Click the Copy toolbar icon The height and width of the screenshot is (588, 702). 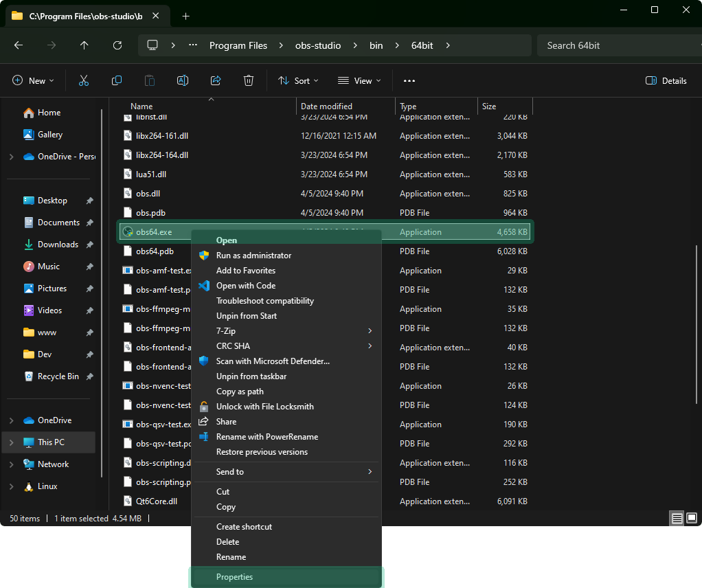point(116,80)
